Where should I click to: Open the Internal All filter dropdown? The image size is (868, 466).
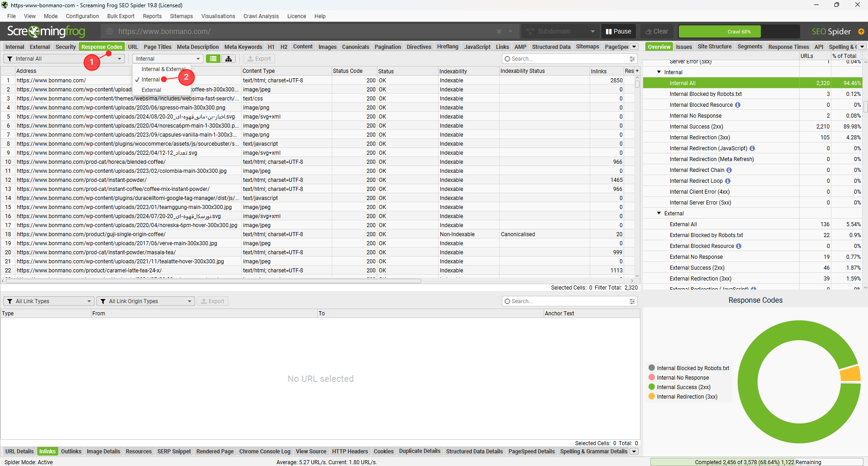[64, 59]
